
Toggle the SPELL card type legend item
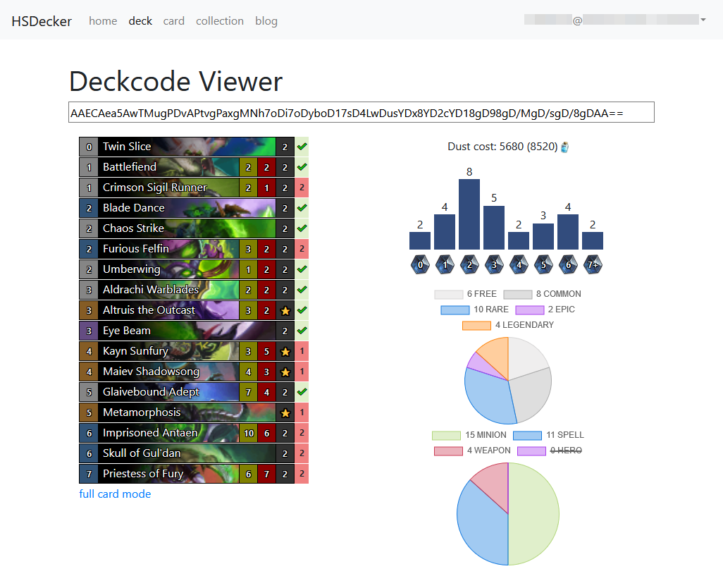pos(548,435)
